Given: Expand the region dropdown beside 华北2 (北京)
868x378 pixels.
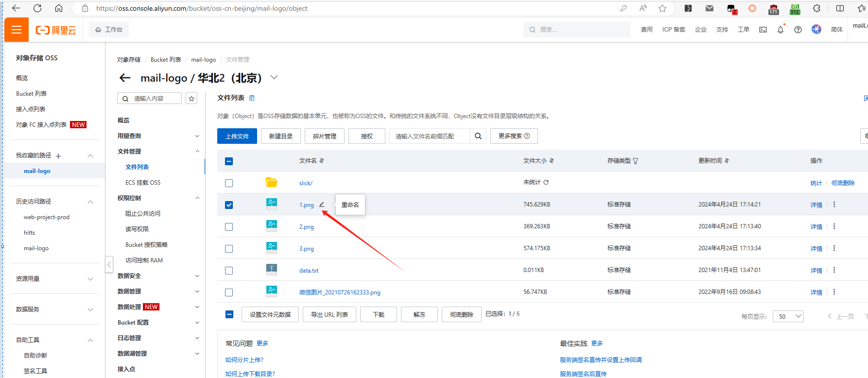Looking at the screenshot, I should [x=274, y=78].
